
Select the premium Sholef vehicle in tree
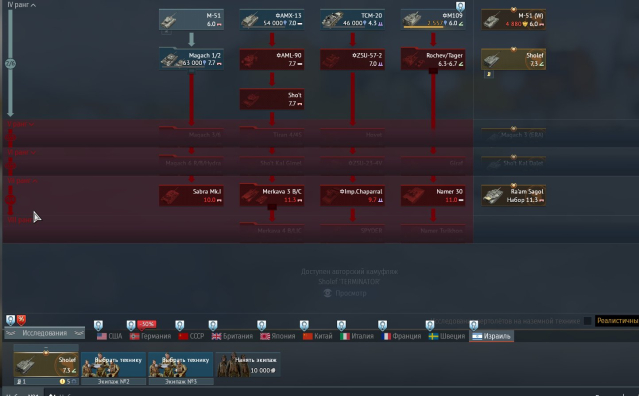(x=513, y=59)
